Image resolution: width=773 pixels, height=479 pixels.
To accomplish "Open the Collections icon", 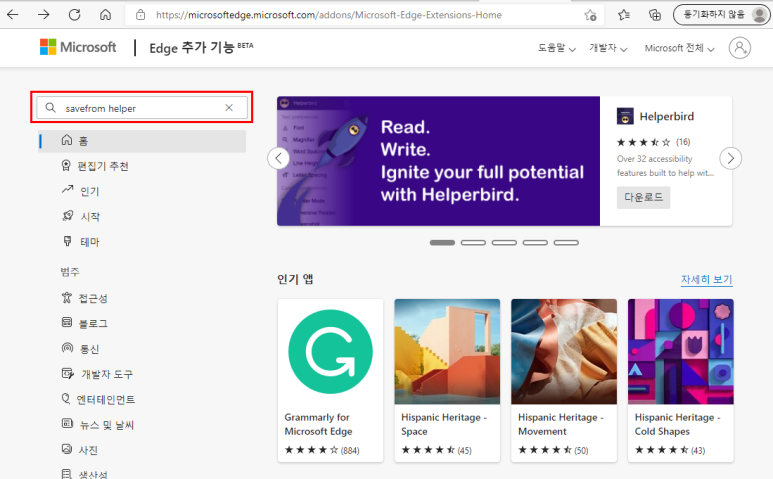I will point(655,15).
